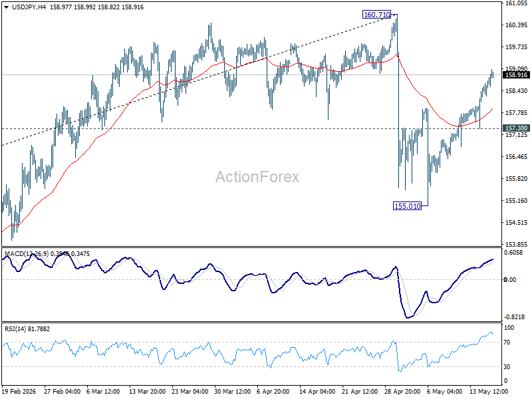The width and height of the screenshot is (532, 399).
Task: Click the RSI(14) 81.7882 indicator label
Action: [27, 329]
